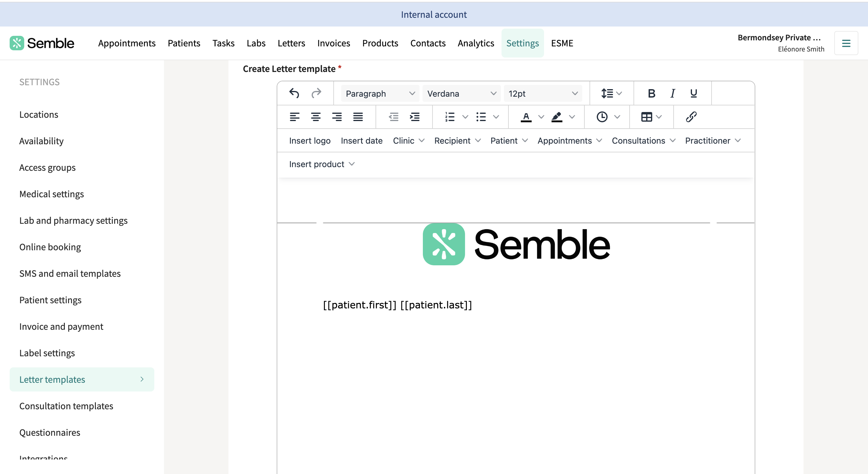868x474 pixels.
Task: Toggle italic formatting
Action: [x=673, y=93]
